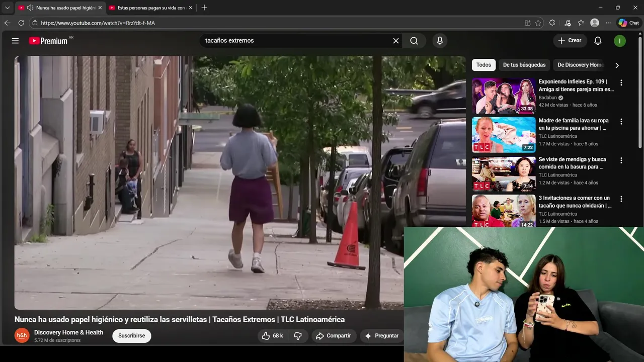Open options for 'Se viste de mendiga' video
Screen dimensions: 644x362
pos(621,160)
